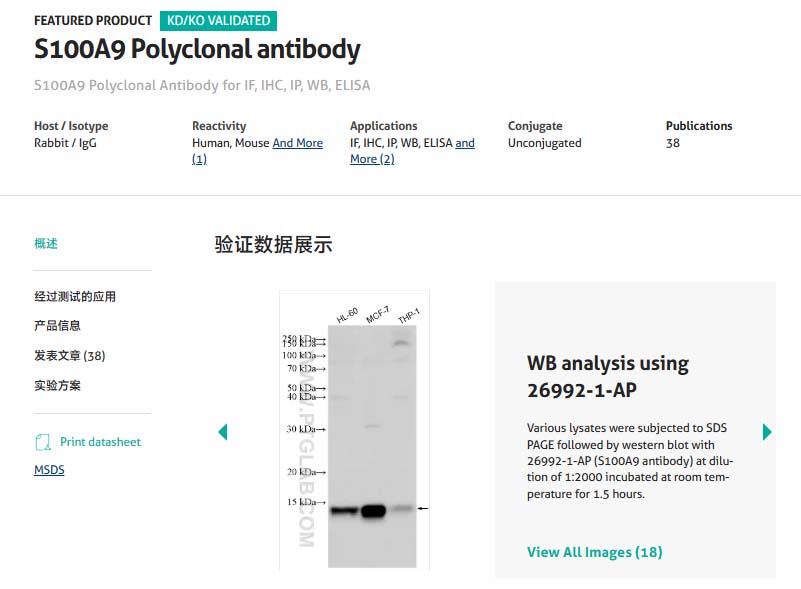The width and height of the screenshot is (801, 589).
Task: Click the WB analysis description paragraph
Action: [x=628, y=461]
